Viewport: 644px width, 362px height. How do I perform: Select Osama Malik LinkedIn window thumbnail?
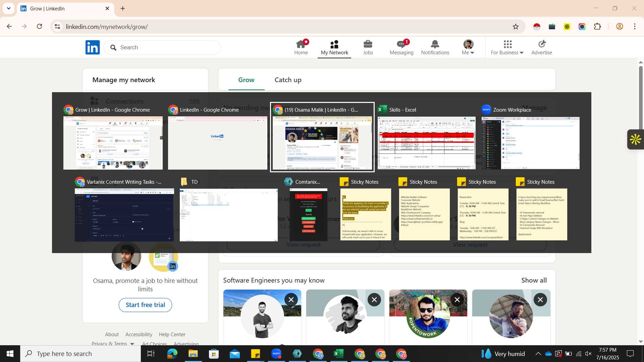(x=322, y=137)
